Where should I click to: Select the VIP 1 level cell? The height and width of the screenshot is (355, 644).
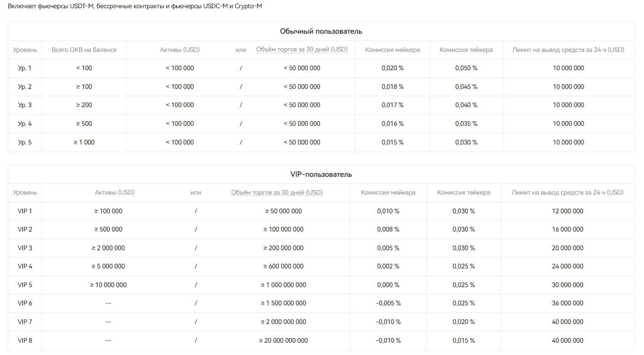[x=25, y=211]
